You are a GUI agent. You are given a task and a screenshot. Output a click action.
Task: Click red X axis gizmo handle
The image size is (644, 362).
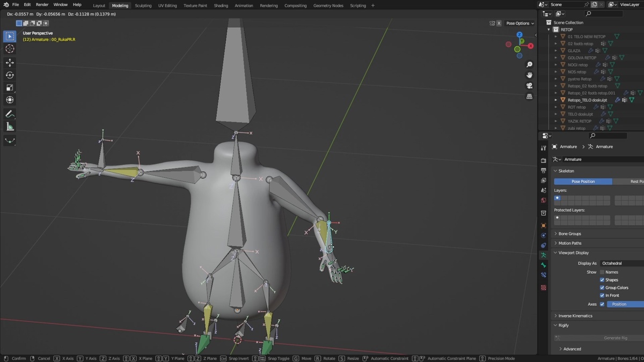coord(531,46)
